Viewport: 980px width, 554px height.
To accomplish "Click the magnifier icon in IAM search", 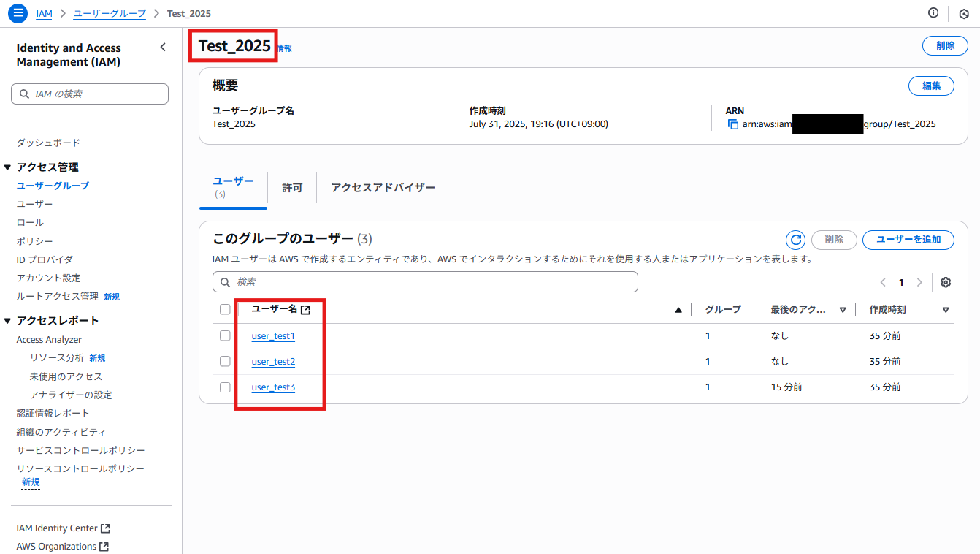I will click(x=25, y=94).
